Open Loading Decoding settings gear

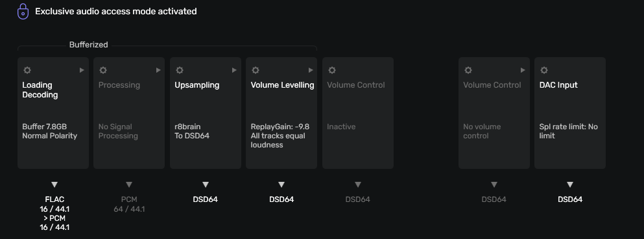click(27, 70)
